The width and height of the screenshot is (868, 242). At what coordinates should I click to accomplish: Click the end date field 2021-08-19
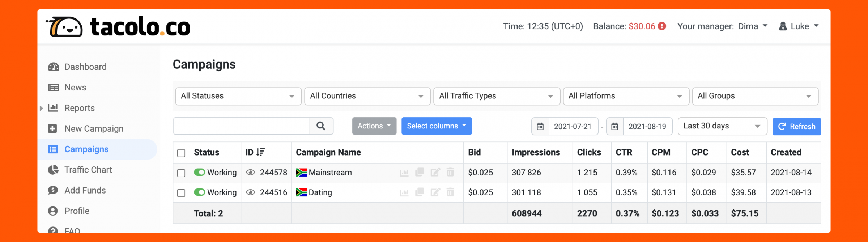(x=647, y=126)
